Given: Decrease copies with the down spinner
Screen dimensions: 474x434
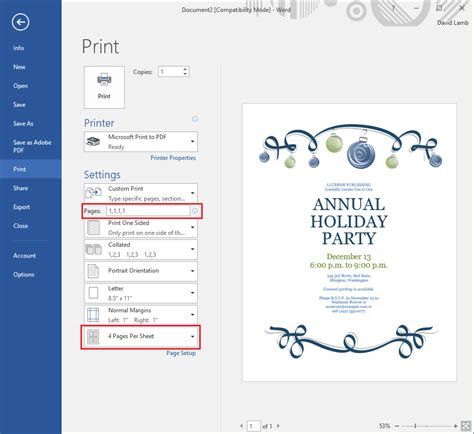Looking at the screenshot, I should pos(185,74).
